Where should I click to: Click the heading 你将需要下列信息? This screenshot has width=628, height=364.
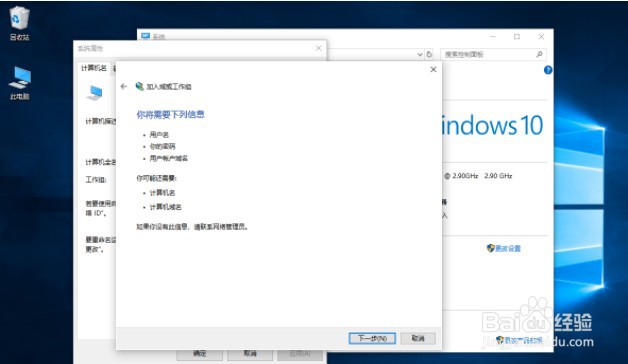(x=170, y=115)
